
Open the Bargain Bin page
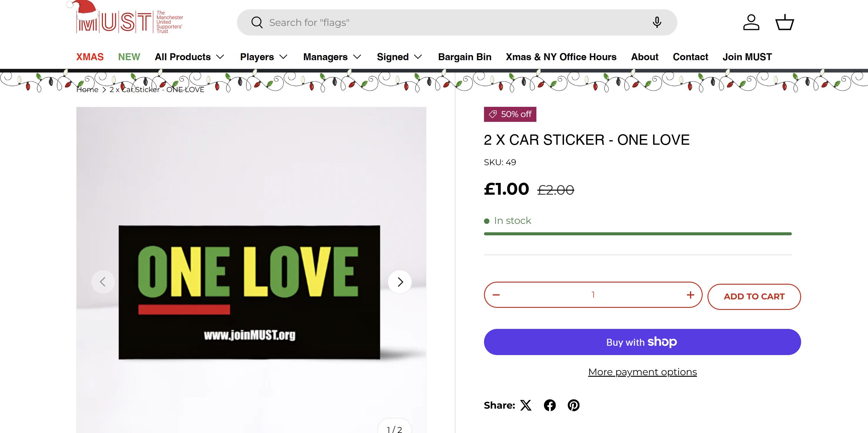(x=464, y=57)
